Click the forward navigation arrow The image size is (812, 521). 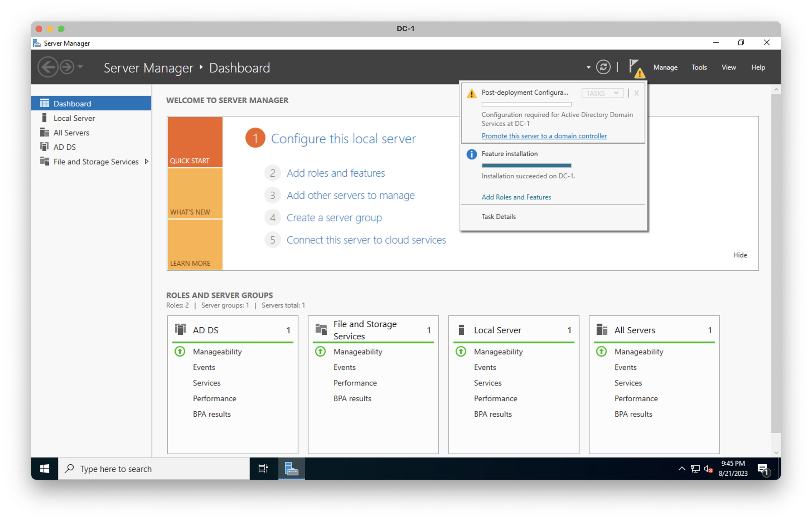66,67
